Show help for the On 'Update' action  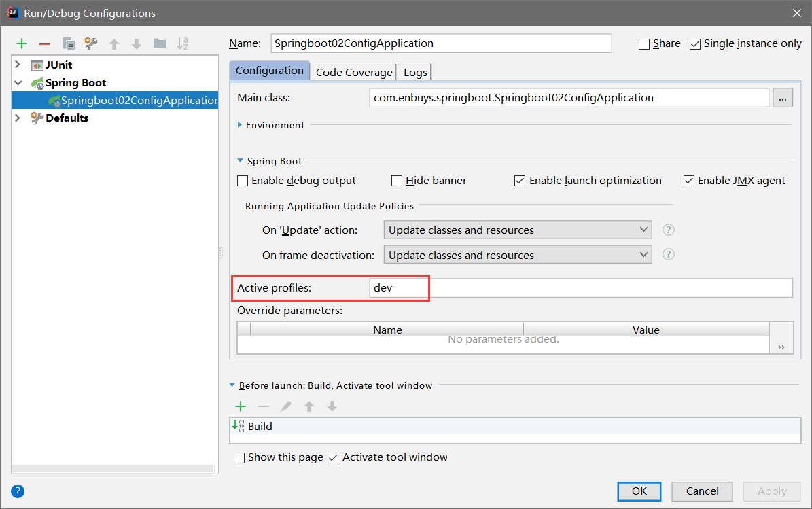[669, 230]
